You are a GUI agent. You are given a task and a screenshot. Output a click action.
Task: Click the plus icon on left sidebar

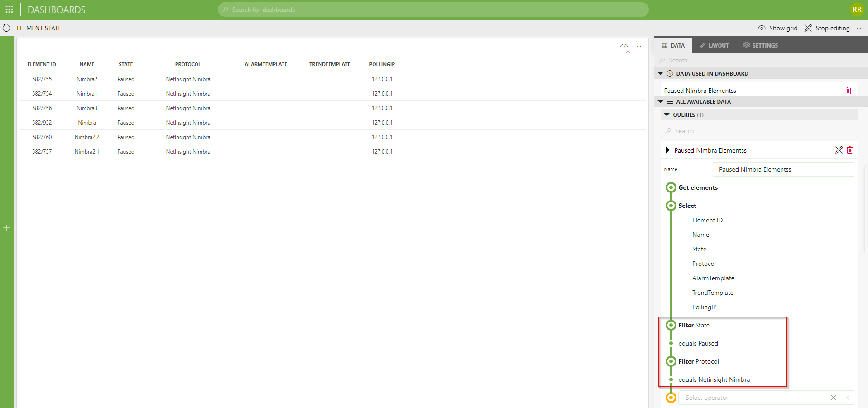pyautogui.click(x=6, y=228)
